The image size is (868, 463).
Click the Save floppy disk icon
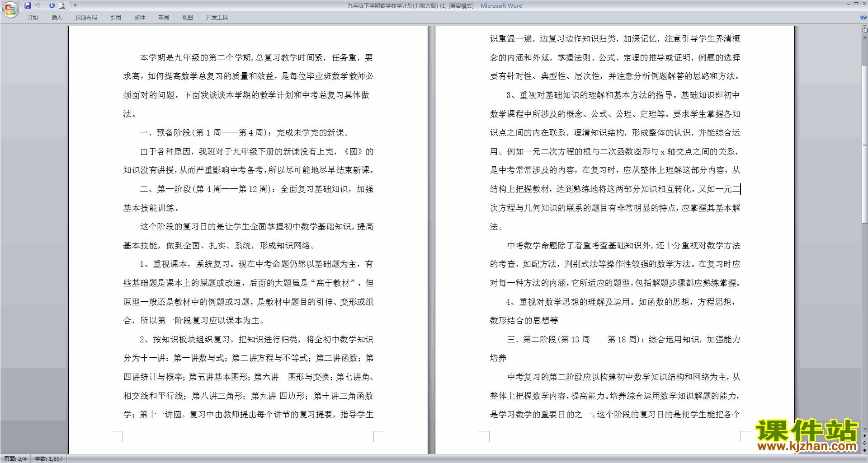click(x=28, y=5)
